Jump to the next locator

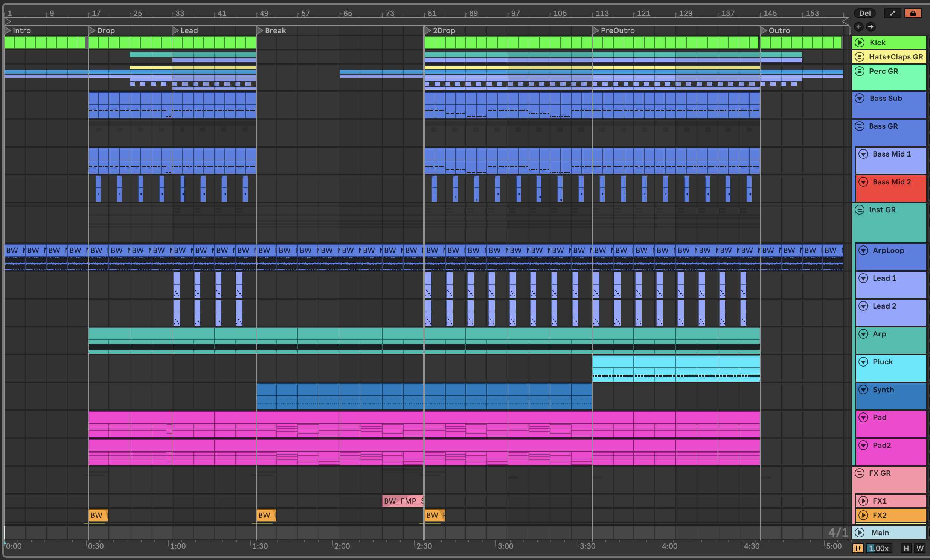pos(871,26)
